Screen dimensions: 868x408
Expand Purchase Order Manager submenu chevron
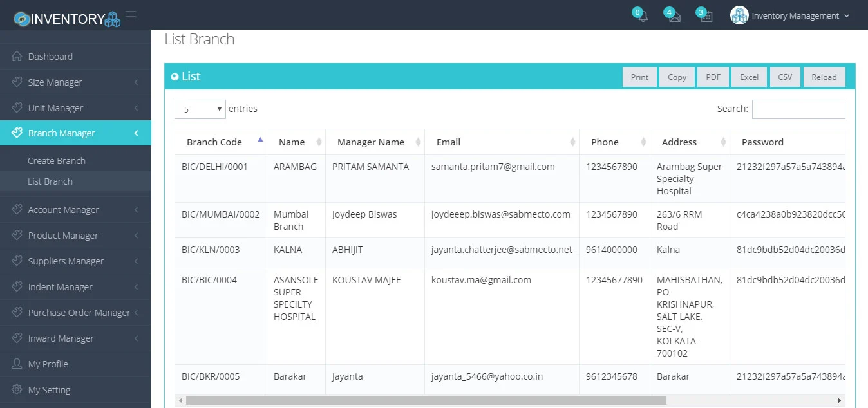point(137,313)
